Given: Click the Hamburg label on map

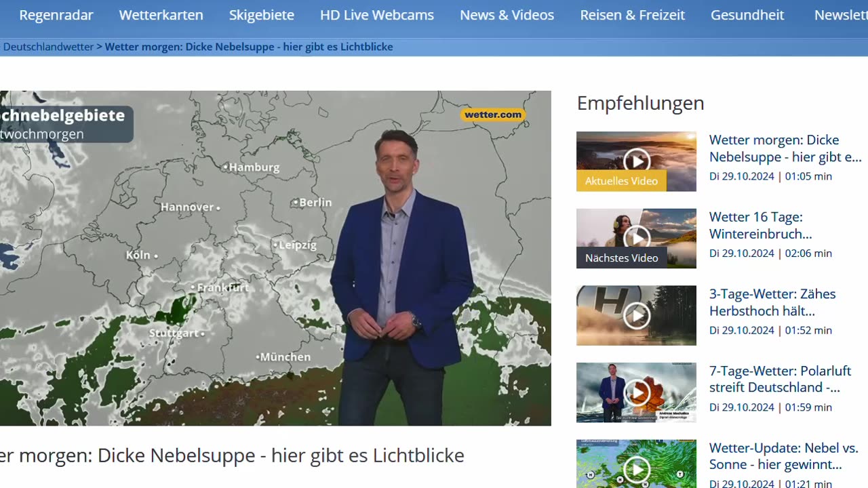Looking at the screenshot, I should tap(254, 167).
